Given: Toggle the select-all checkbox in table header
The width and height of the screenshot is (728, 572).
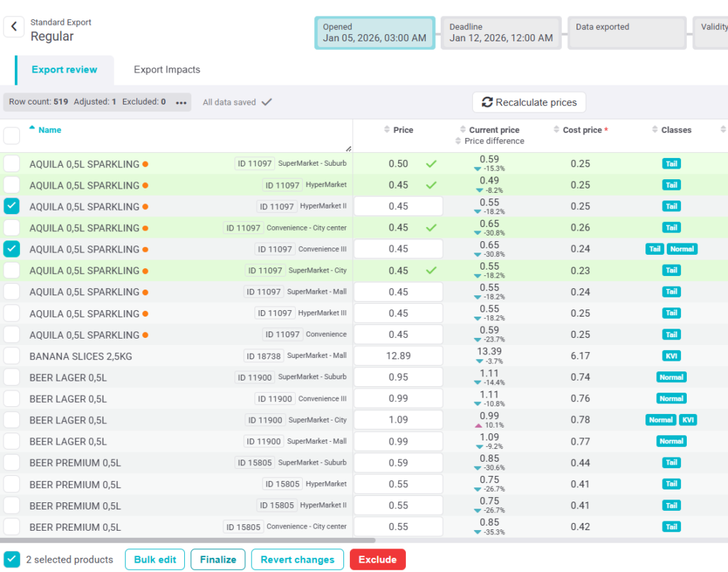Looking at the screenshot, I should coord(11,135).
